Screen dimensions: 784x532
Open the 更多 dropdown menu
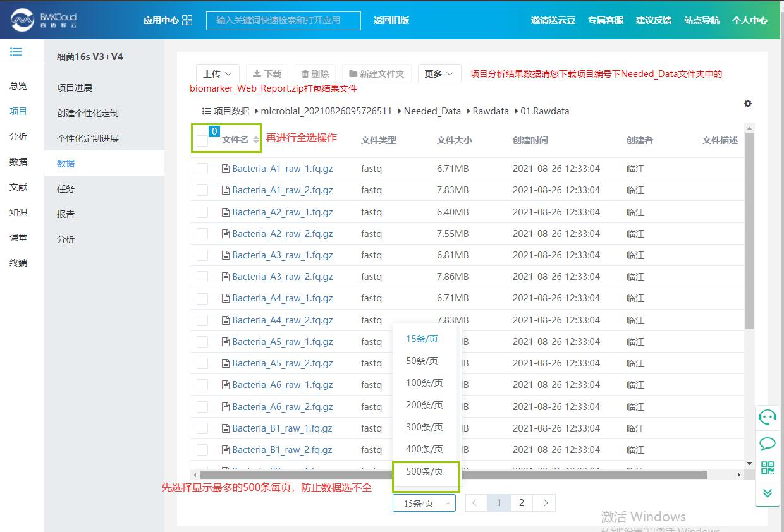(x=439, y=74)
